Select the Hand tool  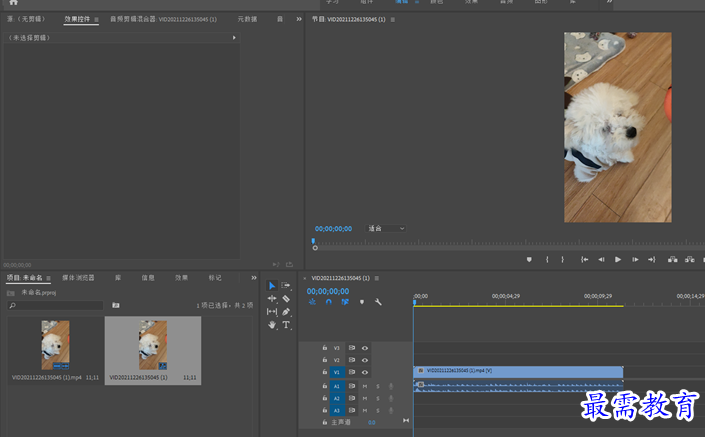click(272, 325)
